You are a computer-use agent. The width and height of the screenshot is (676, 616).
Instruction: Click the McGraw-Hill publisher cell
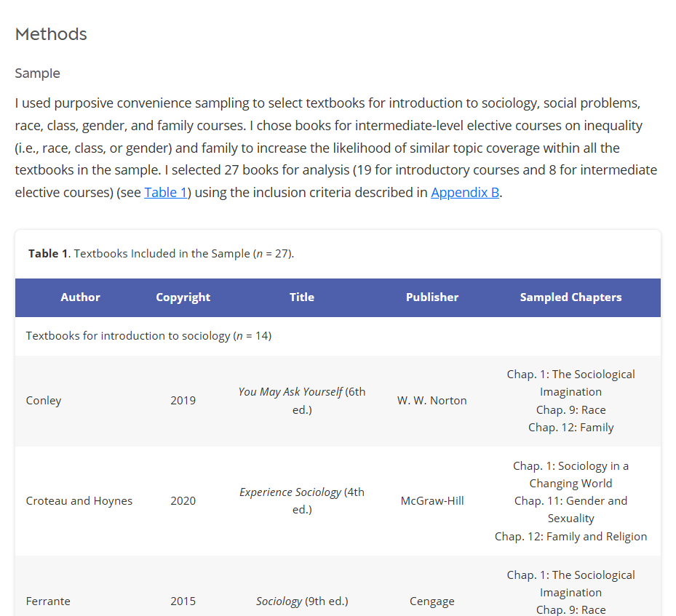point(432,501)
